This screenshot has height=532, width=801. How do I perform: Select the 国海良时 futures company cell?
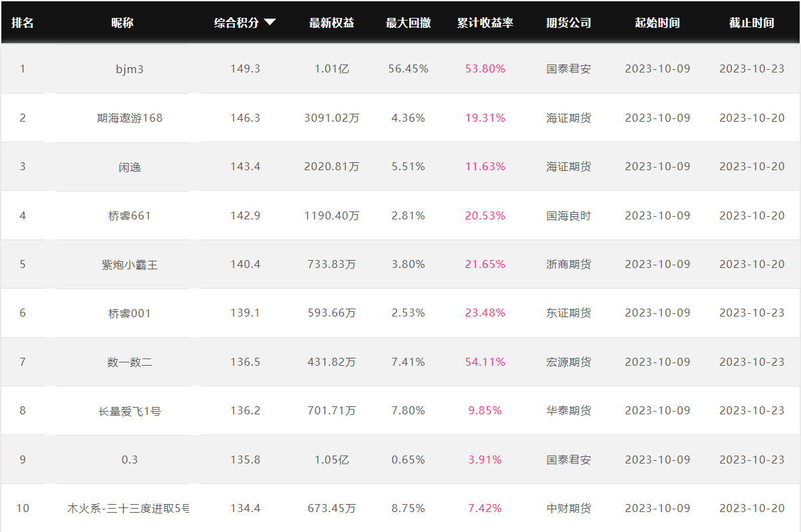click(x=569, y=215)
